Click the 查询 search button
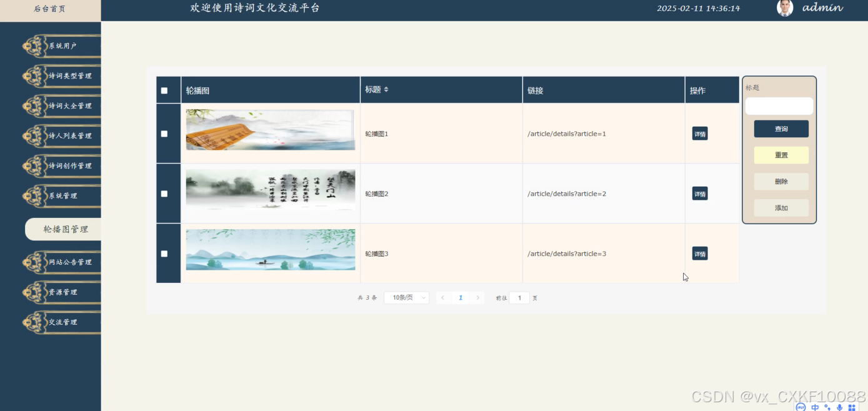The image size is (868, 411). point(781,129)
